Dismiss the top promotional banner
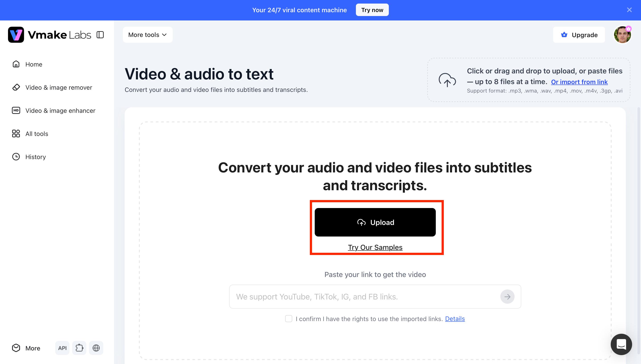This screenshot has height=364, width=641. pos(629,10)
